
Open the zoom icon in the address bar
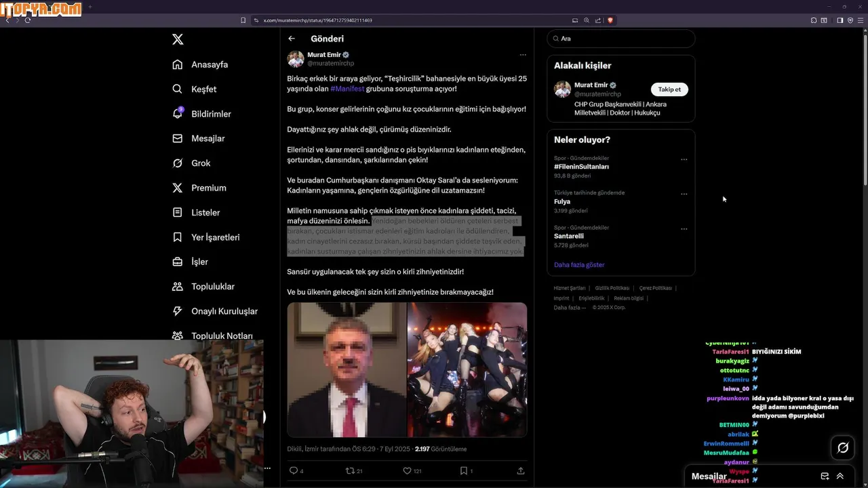(587, 20)
